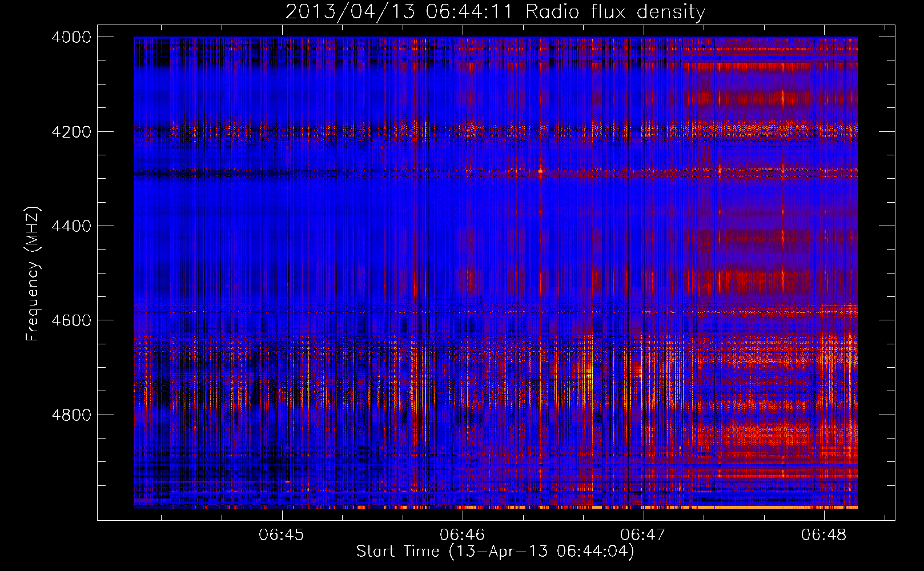The image size is (924, 571).
Task: Click the 06:48 time axis label
Action: click(x=824, y=534)
